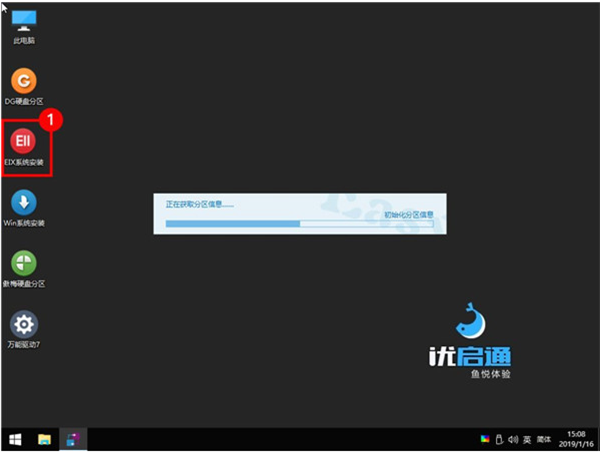Image resolution: width=600 pixels, height=452 pixels.
Task: Open the EIX系统安装 desktop icon
Action: click(x=24, y=147)
